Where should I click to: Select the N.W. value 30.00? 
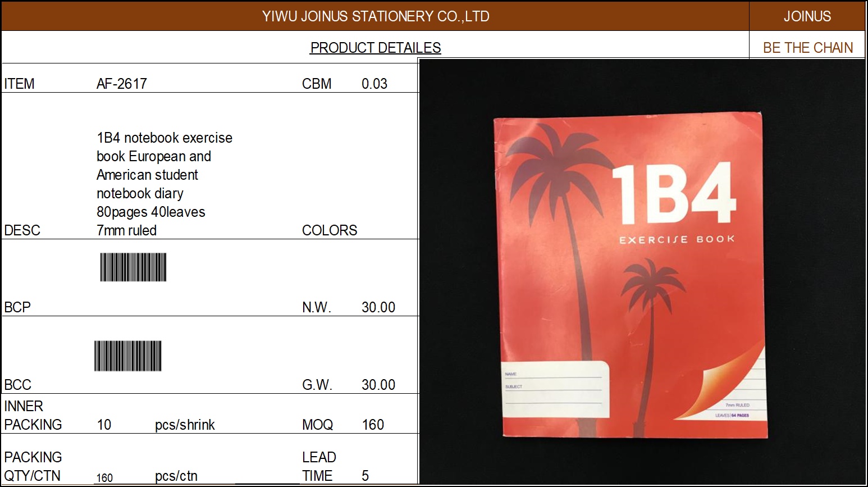tap(378, 307)
